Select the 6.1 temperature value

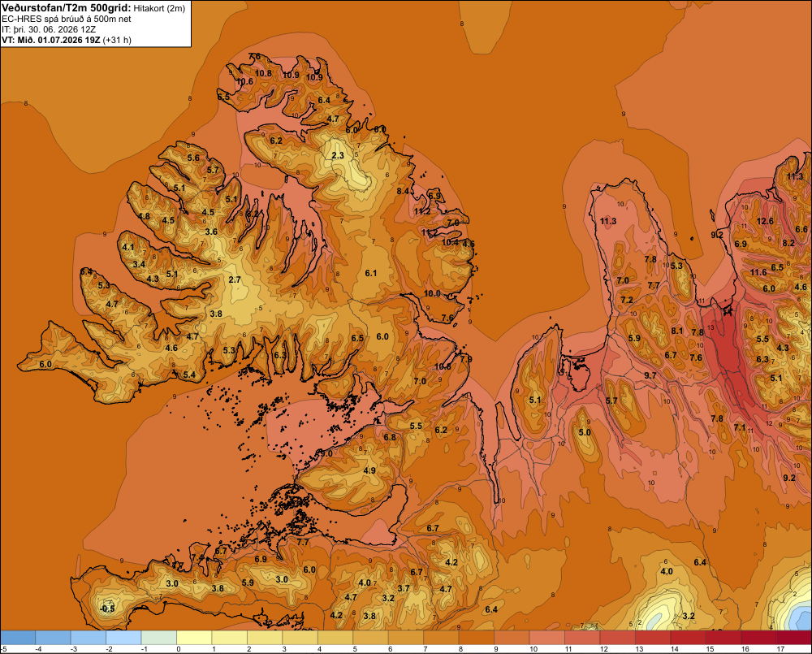371,273
